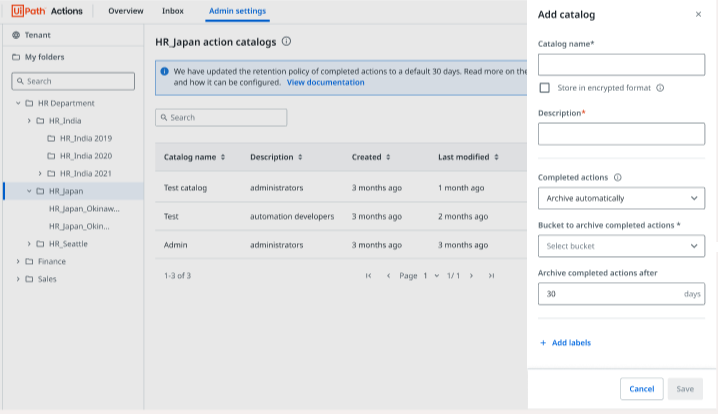
Task: Sort by Description column arrows
Action: point(300,157)
